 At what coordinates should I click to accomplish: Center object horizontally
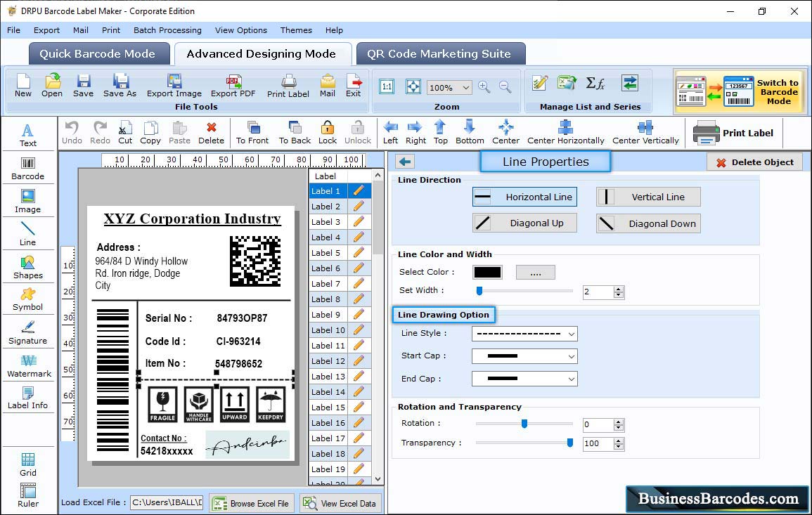565,133
